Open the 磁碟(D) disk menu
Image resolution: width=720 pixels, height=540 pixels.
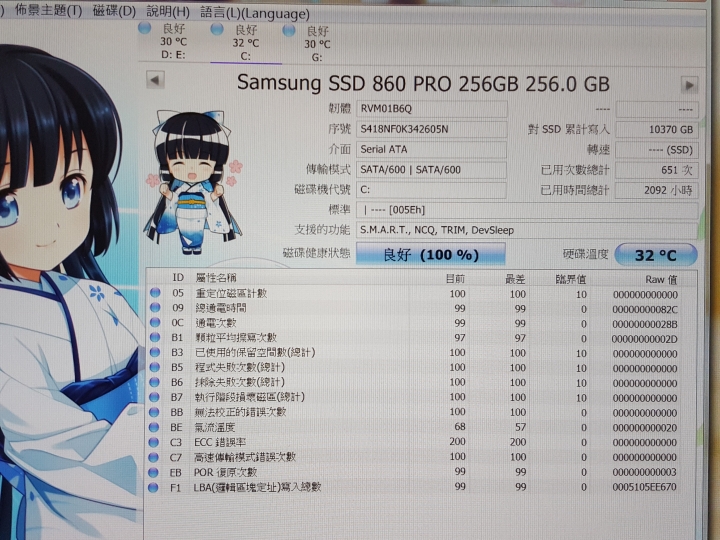(x=114, y=11)
